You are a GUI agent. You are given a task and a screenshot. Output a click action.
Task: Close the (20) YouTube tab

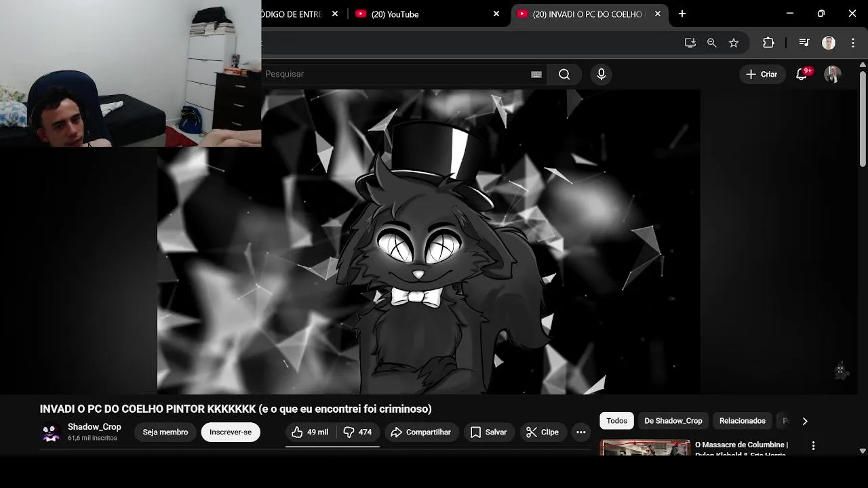496,14
